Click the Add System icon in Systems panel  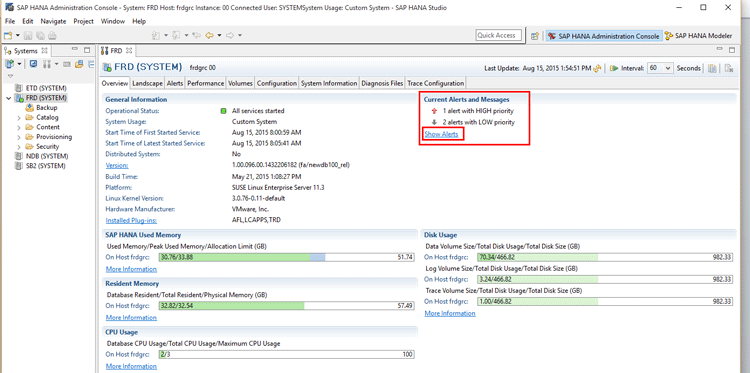[9, 64]
